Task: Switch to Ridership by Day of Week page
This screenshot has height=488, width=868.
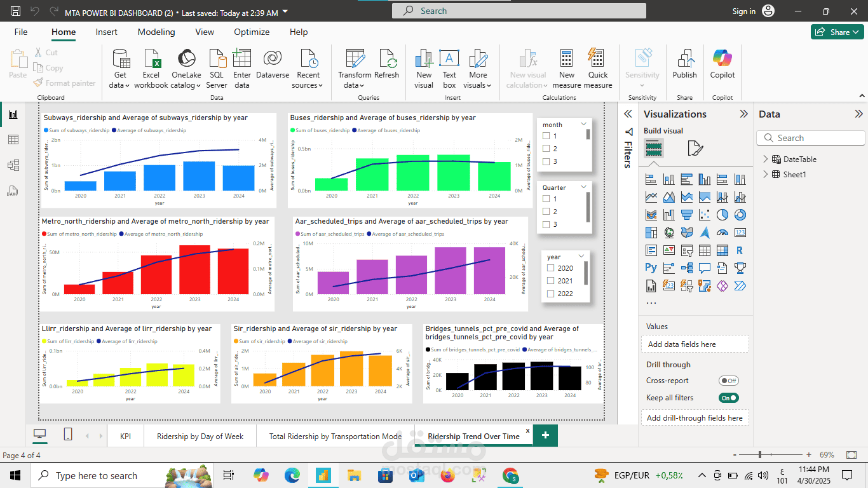Action: 200,436
